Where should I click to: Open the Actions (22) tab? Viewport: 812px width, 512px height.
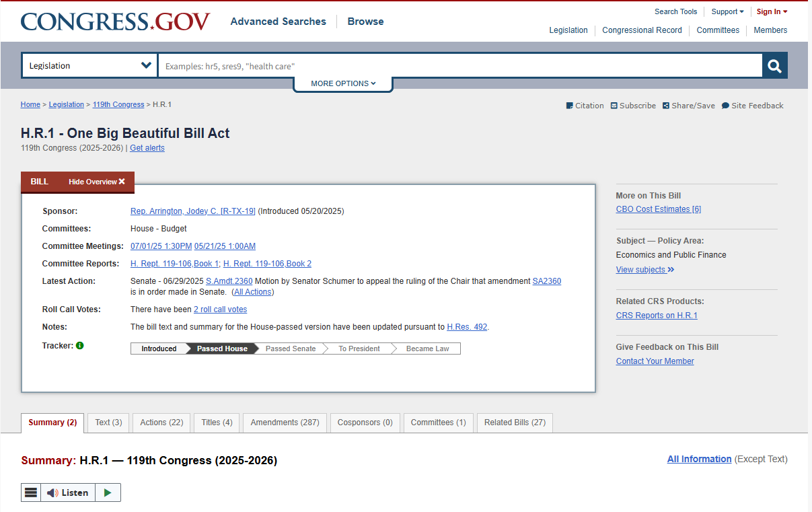(161, 423)
